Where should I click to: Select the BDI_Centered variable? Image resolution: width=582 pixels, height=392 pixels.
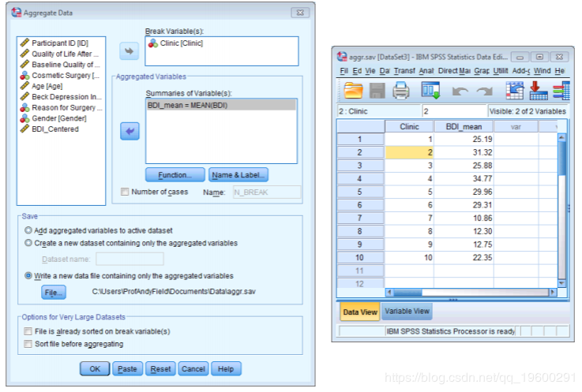50,129
